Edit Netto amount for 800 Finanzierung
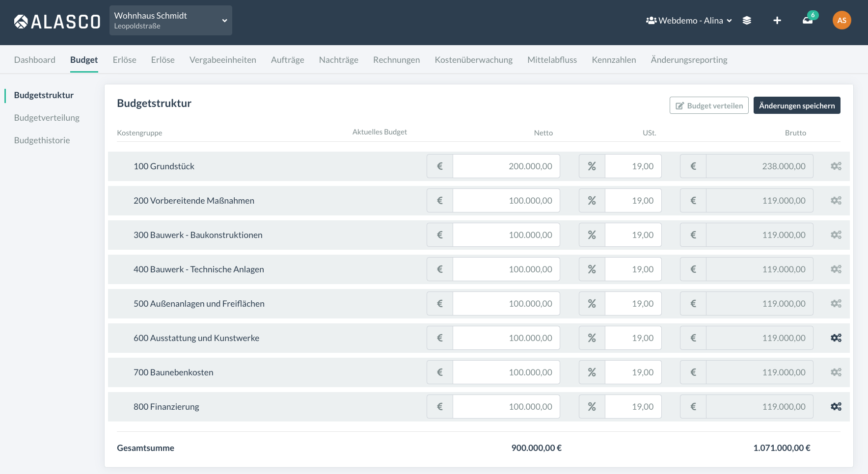The image size is (868, 474). [506, 407]
